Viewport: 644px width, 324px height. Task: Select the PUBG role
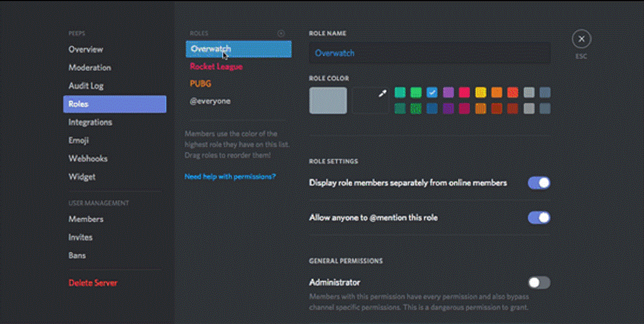pyautogui.click(x=201, y=84)
